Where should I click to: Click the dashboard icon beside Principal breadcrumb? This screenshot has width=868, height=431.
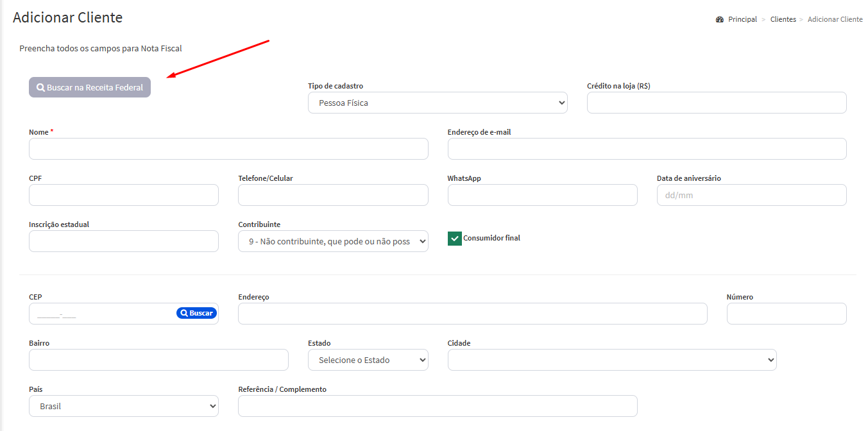click(x=719, y=20)
